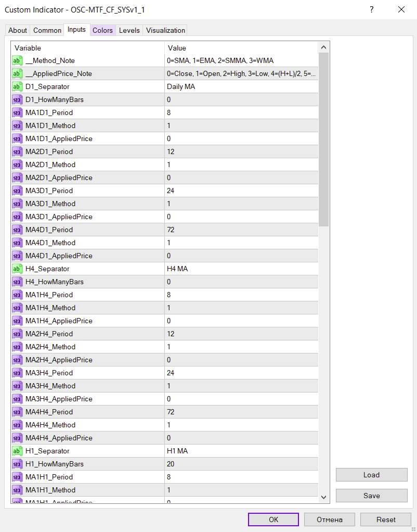The width and height of the screenshot is (417, 532).
Task: Select the MA3D1_Period value field showing 24
Action: tap(241, 191)
